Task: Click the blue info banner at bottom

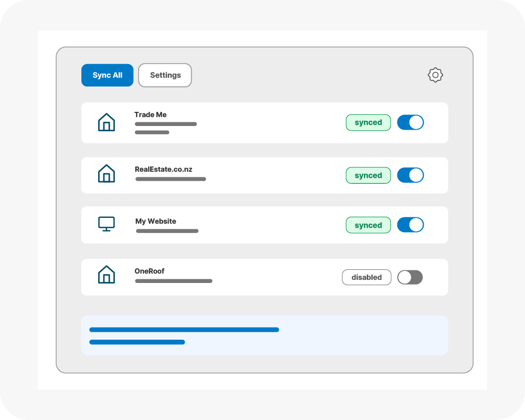Action: (x=265, y=335)
